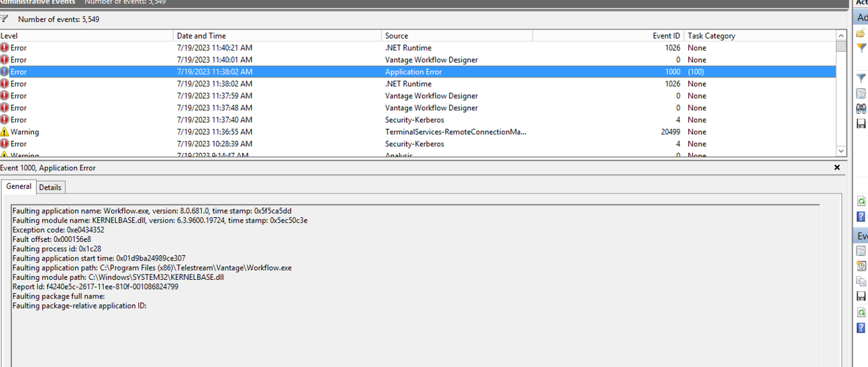The width and height of the screenshot is (868, 367).
Task: Click the event list scrollbar thumb
Action: pyautogui.click(x=841, y=47)
